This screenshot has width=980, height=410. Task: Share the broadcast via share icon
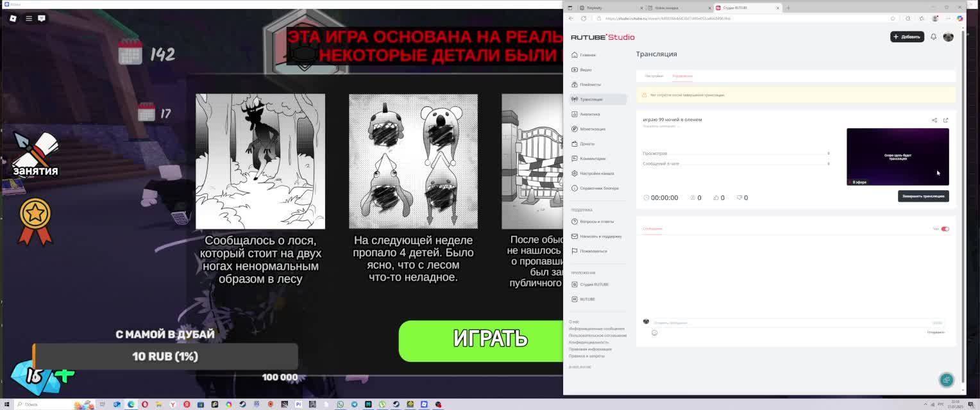point(934,120)
